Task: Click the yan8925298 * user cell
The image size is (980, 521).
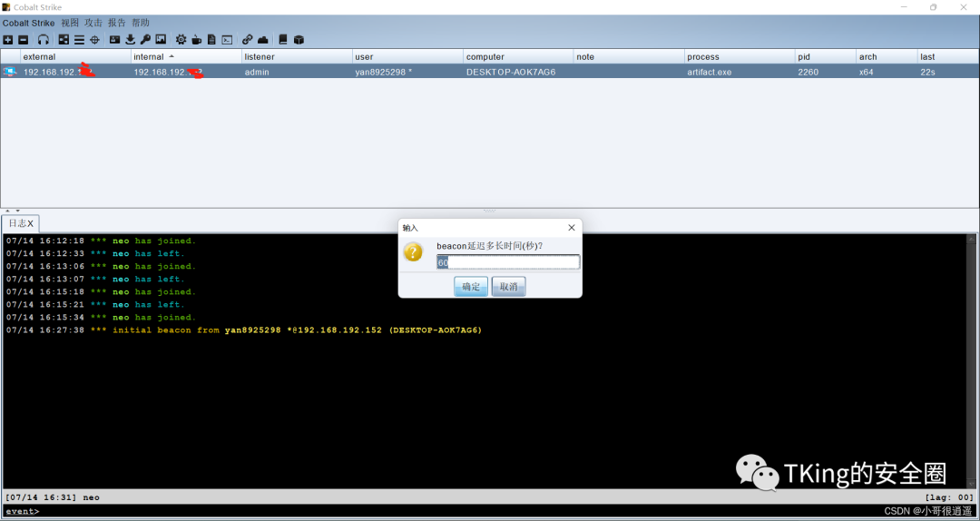Action: [x=408, y=72]
